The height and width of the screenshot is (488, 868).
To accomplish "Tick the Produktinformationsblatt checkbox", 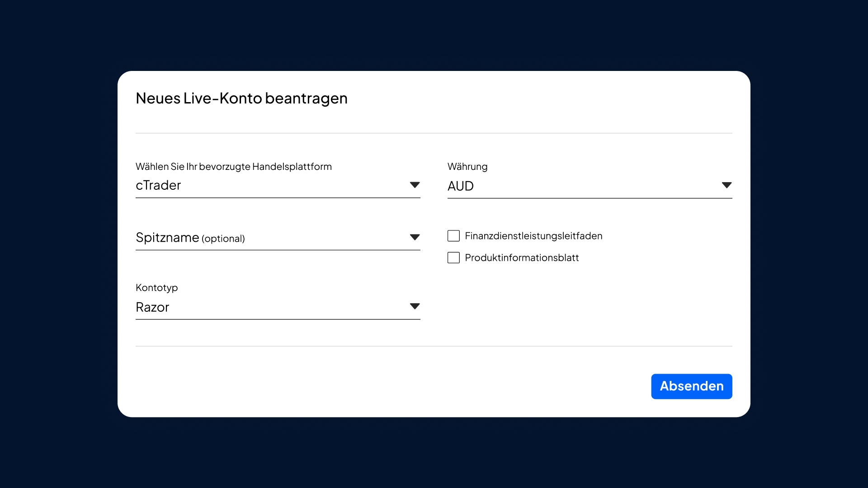I will 453,258.
